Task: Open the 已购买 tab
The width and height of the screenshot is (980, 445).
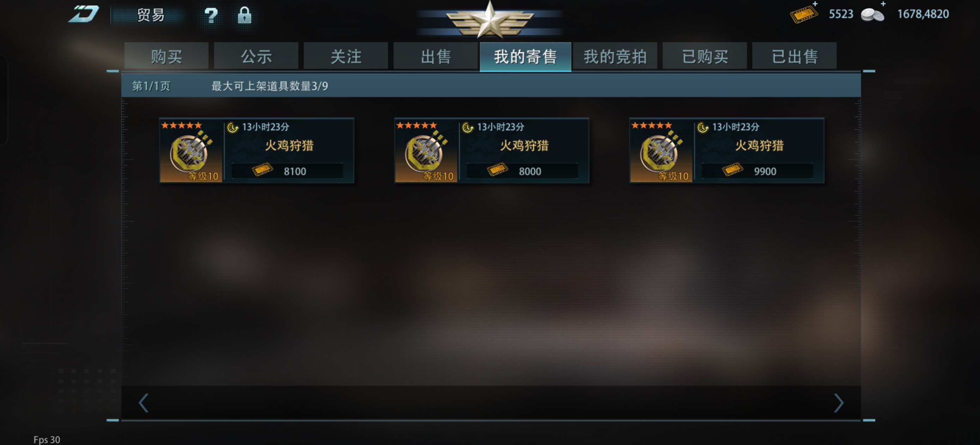Action: [705, 56]
